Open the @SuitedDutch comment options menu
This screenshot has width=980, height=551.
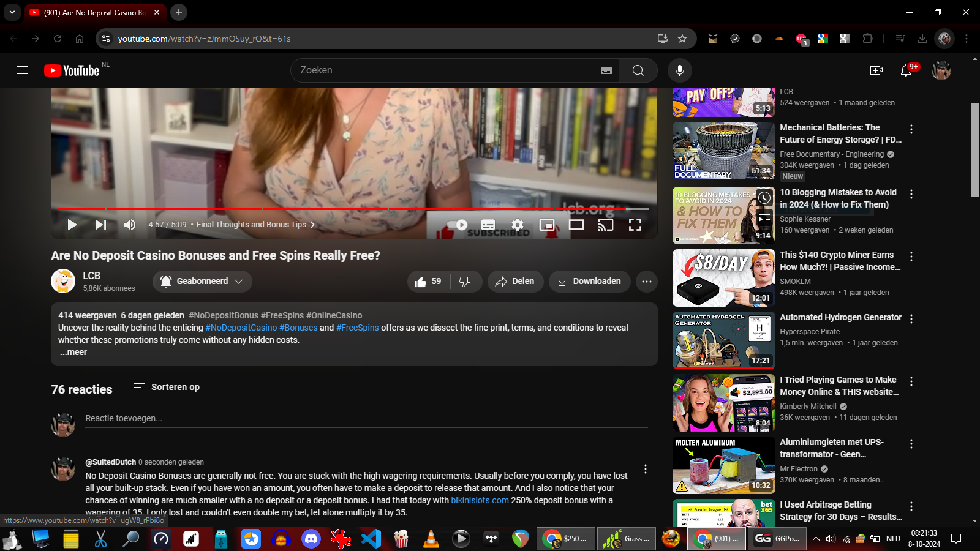click(x=646, y=469)
